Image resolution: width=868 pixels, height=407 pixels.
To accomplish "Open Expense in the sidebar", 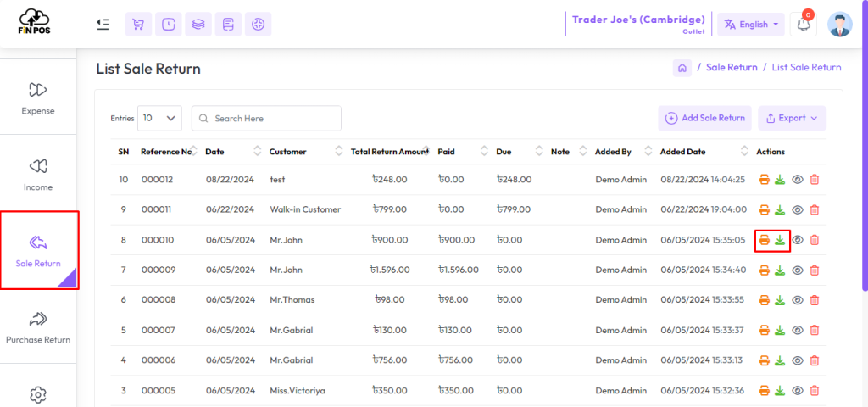I will [38, 98].
